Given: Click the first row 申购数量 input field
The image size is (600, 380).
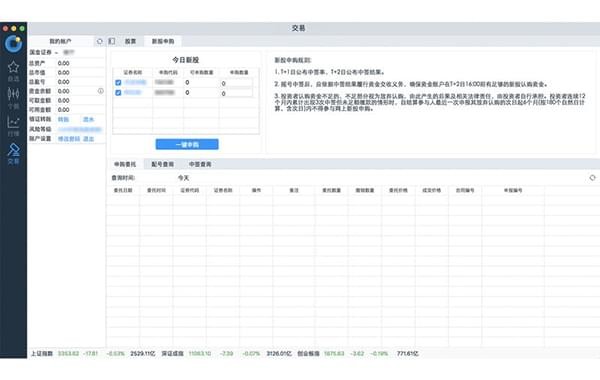Looking at the screenshot, I should click(x=236, y=83).
